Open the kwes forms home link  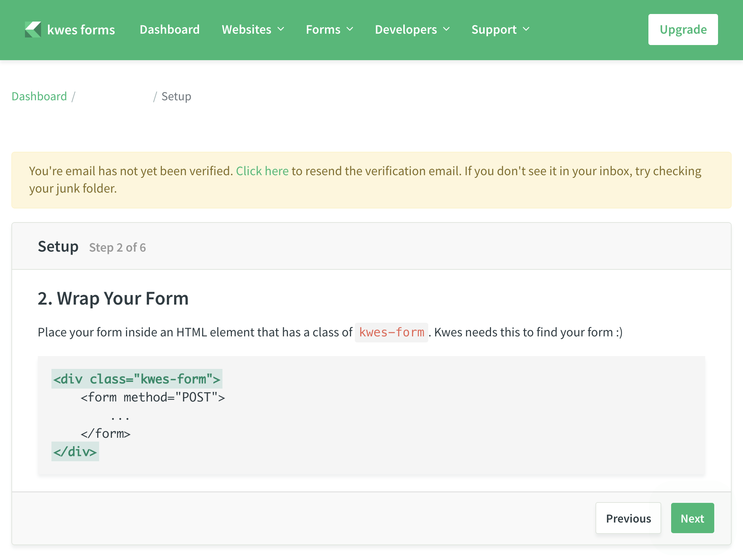click(x=70, y=30)
